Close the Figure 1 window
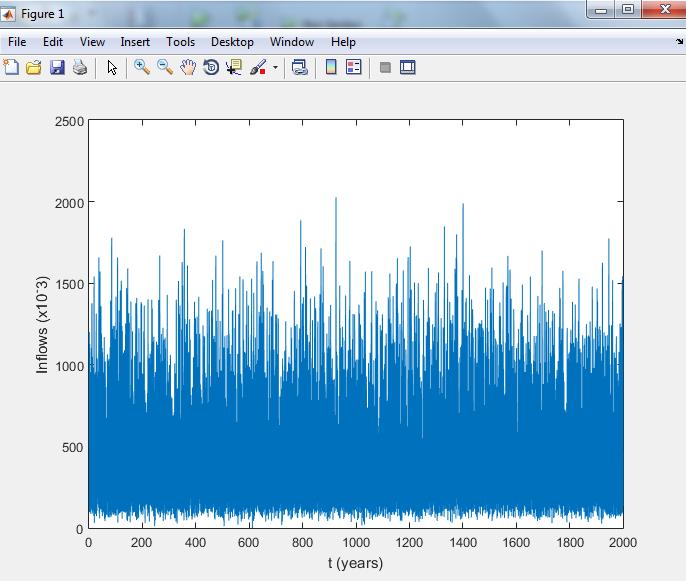 (665, 9)
